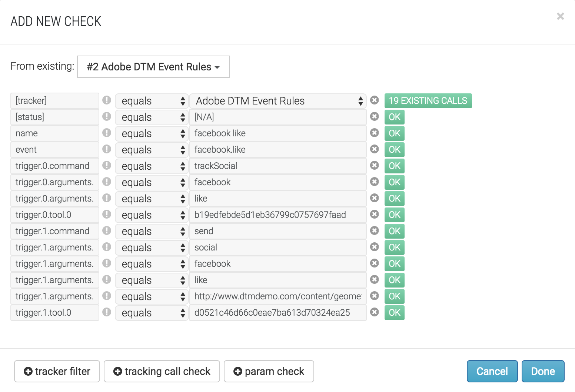Add a tracker filter

(57, 371)
